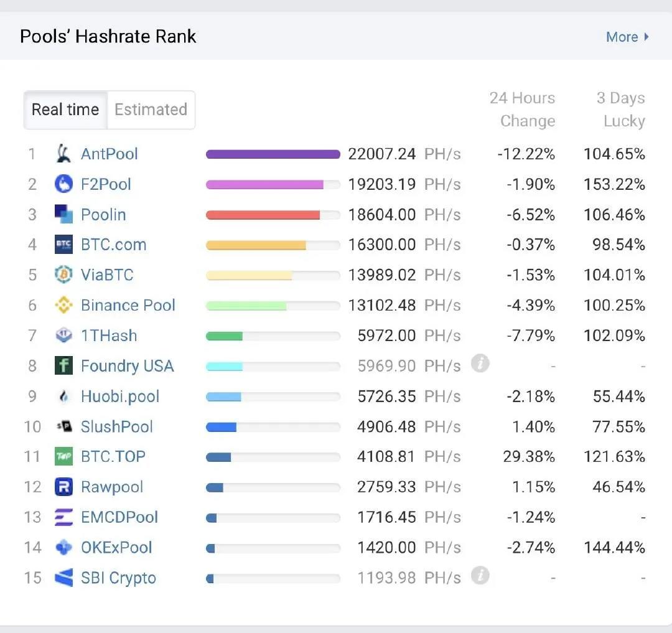Viewport: 672px width, 633px height.
Task: Click the F2Pool logo icon
Action: 63,184
